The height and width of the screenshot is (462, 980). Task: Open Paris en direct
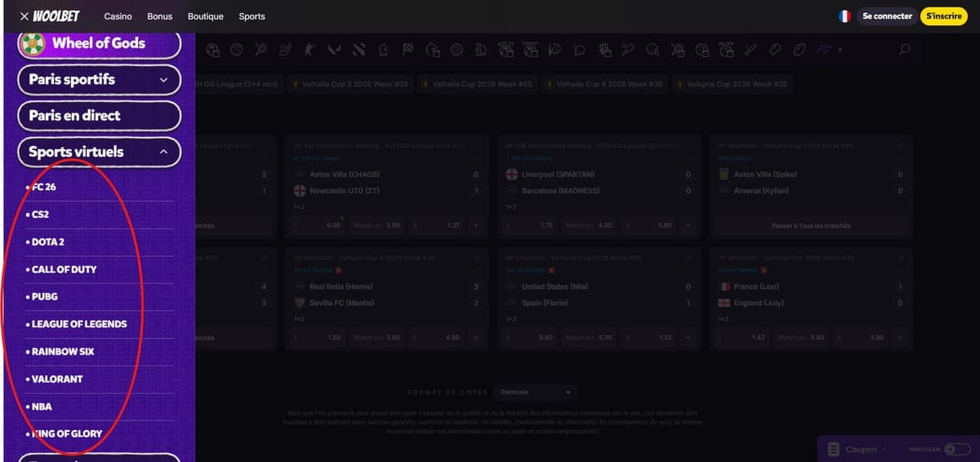tap(99, 116)
